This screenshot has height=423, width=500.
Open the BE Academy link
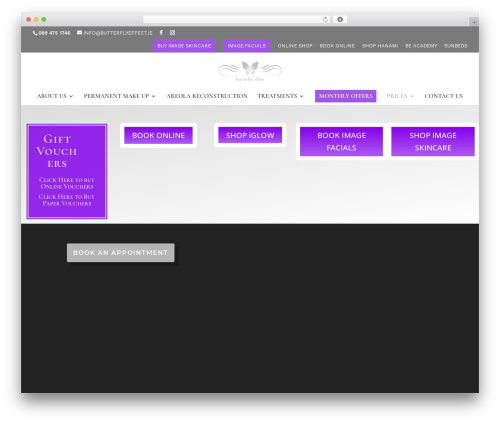[421, 46]
